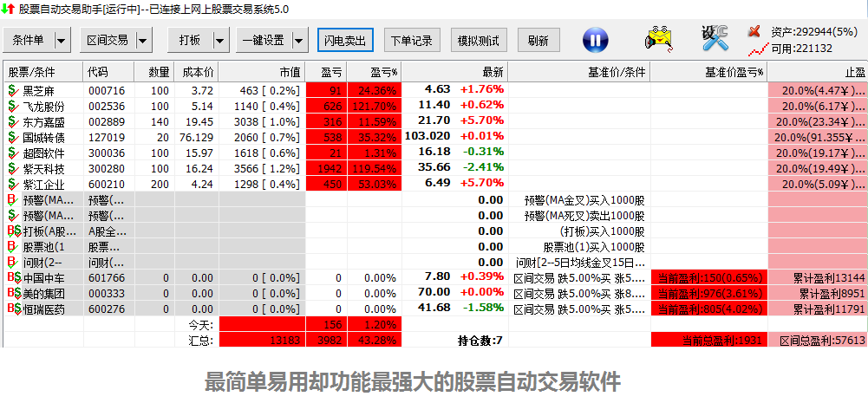Image resolution: width=868 pixels, height=416 pixels.
Task: Select the 121.70% profit cell
Action: [x=375, y=106]
